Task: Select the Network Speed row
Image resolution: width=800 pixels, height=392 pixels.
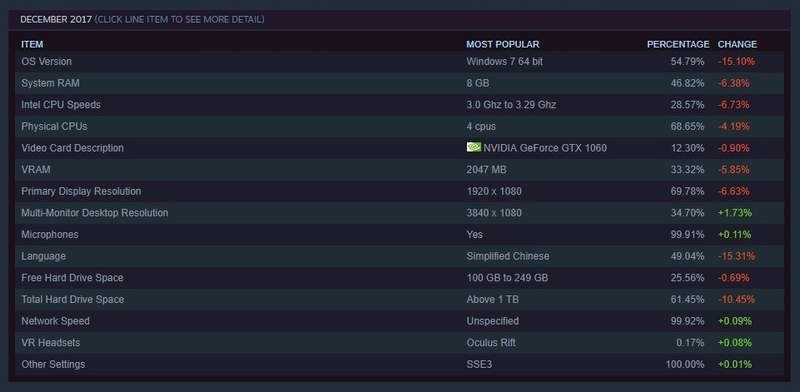Action: pyautogui.click(x=399, y=321)
